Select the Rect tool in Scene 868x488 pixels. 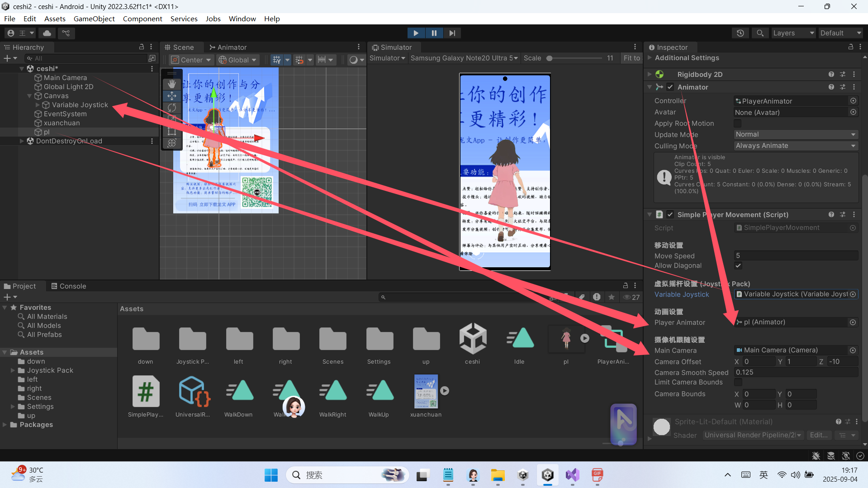(x=172, y=131)
